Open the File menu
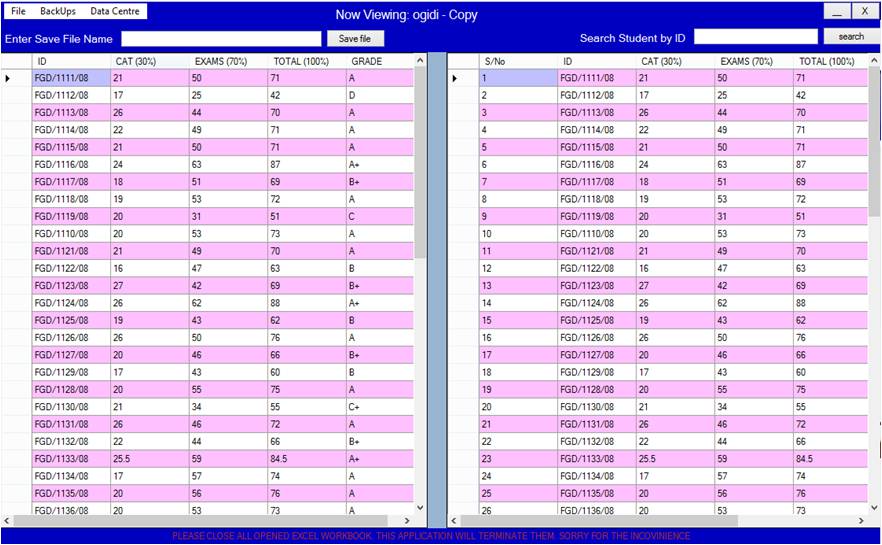The image size is (882, 545). [18, 11]
